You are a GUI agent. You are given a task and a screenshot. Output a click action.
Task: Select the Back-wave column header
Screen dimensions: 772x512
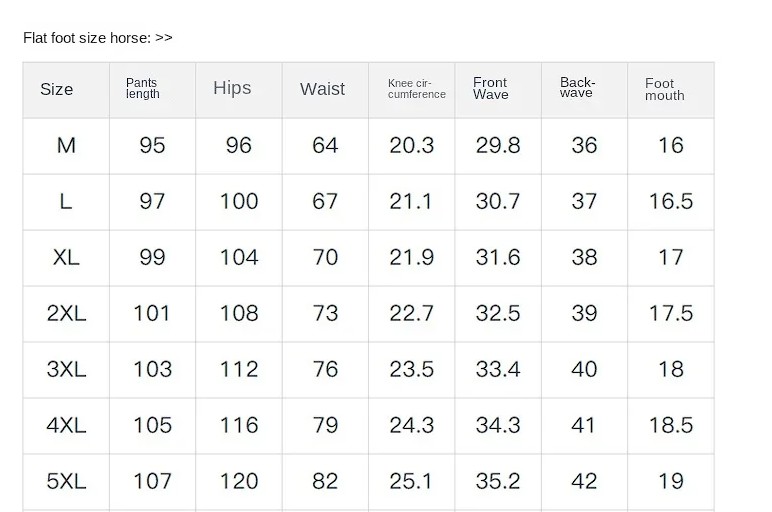[x=584, y=90]
